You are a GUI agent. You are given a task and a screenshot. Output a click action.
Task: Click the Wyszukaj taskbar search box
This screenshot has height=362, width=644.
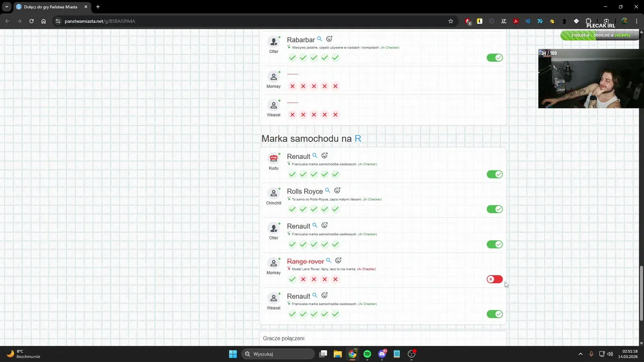(x=278, y=354)
